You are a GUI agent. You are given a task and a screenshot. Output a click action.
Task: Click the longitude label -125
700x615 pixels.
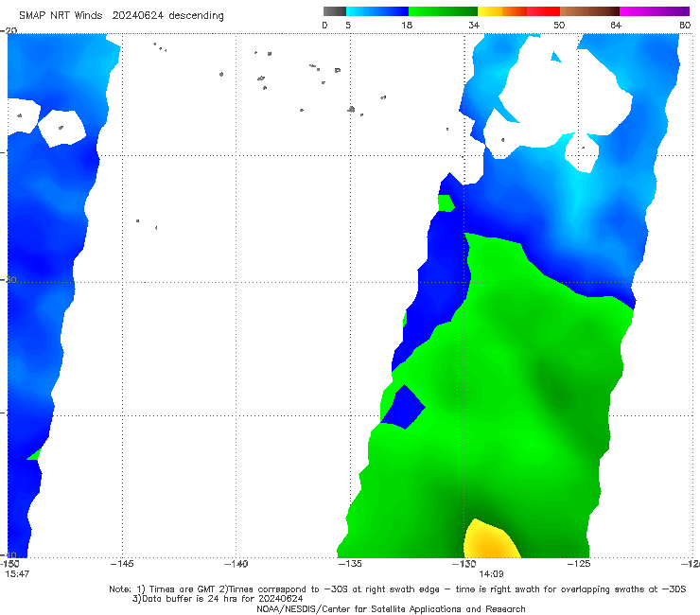click(x=579, y=564)
